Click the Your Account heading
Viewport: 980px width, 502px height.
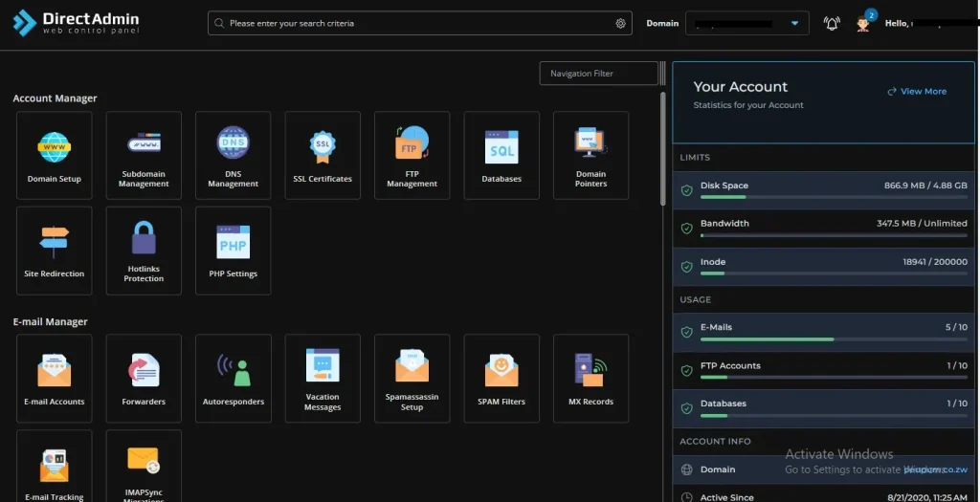[741, 87]
